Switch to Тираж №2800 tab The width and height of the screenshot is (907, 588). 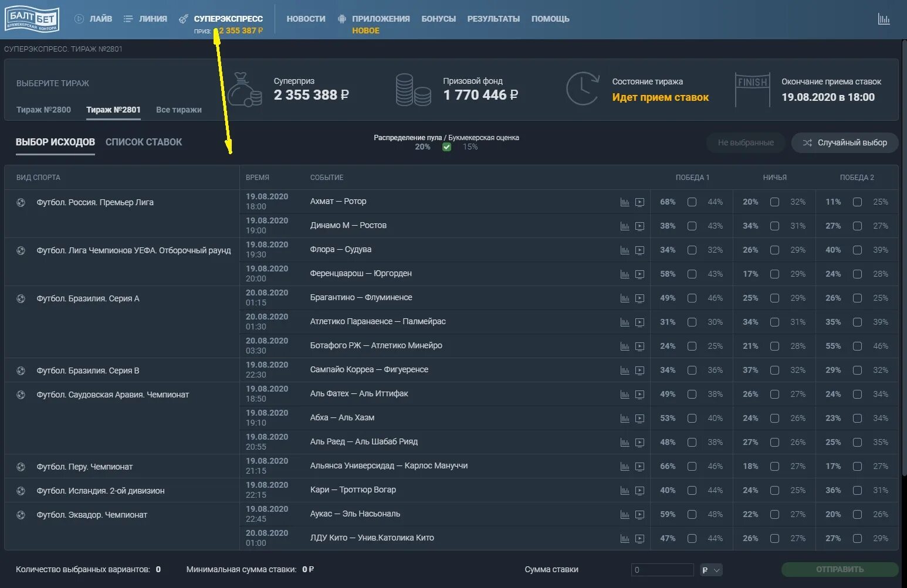[43, 110]
